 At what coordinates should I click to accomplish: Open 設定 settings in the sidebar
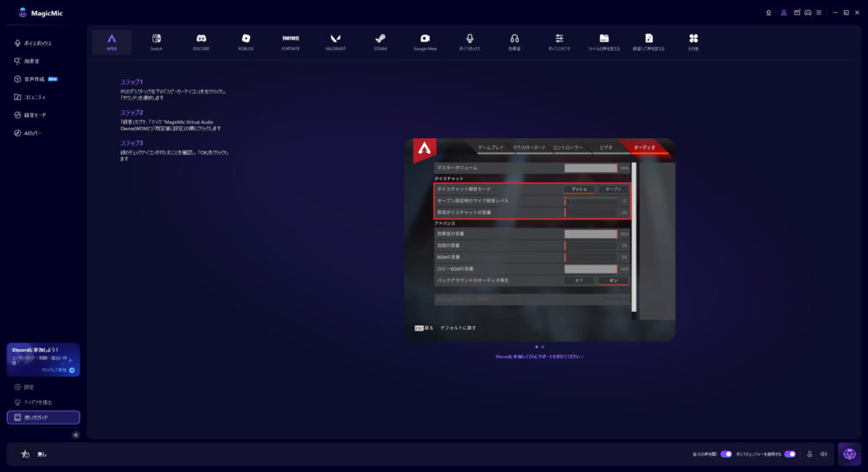click(x=29, y=386)
